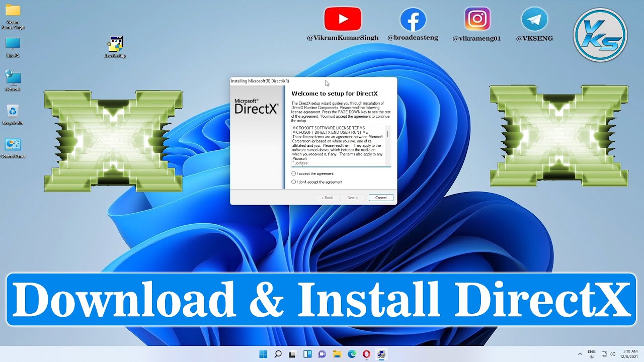The image size is (644, 362).
Task: Open taskbar Search magnifier
Action: [x=278, y=354]
